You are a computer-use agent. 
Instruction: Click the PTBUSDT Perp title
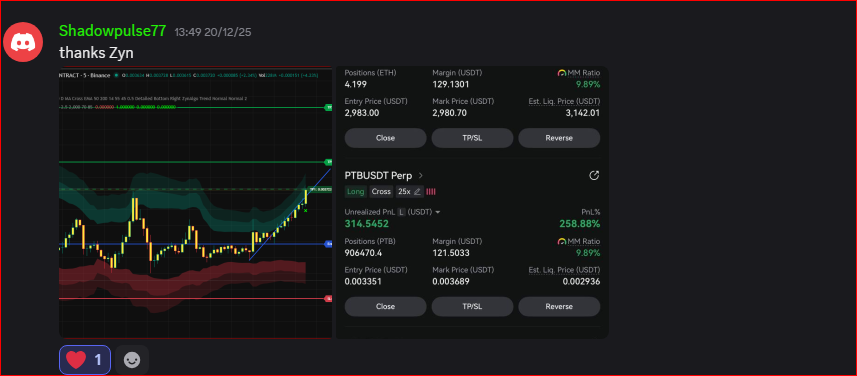(378, 175)
